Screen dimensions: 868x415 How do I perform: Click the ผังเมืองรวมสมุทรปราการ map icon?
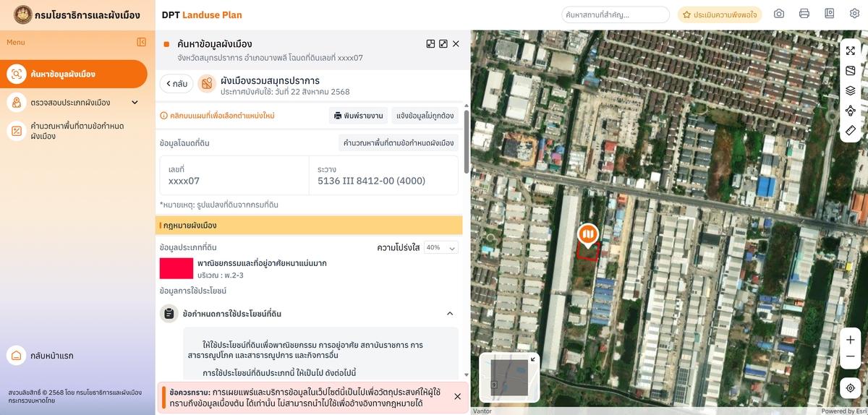(208, 84)
